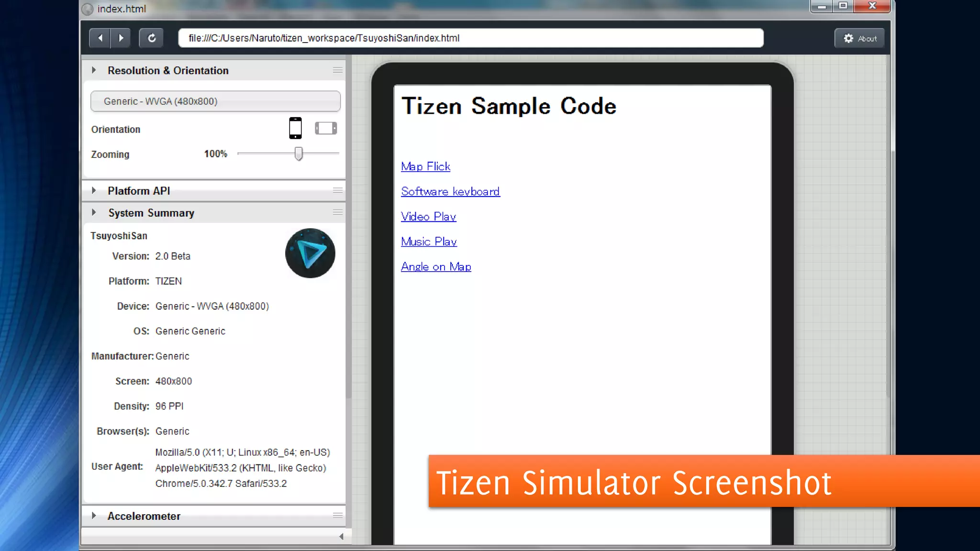Viewport: 980px width, 551px height.
Task: Click the Platform API panel drag handle
Action: click(337, 190)
